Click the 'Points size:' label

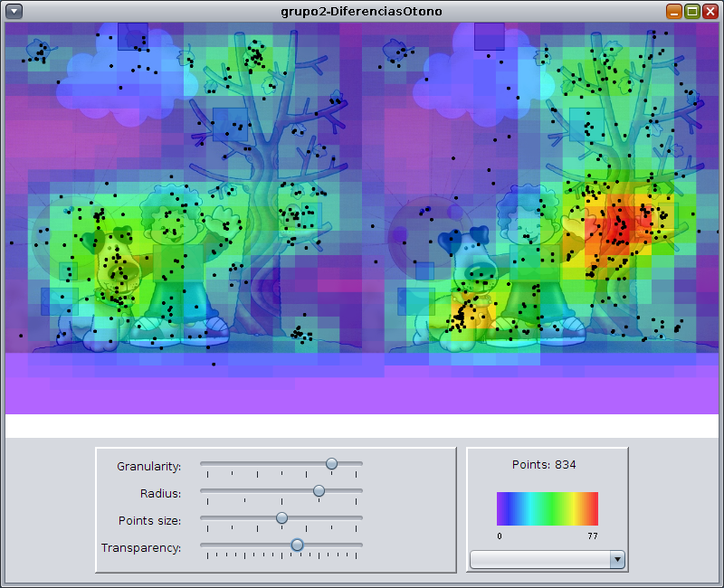[x=149, y=521]
